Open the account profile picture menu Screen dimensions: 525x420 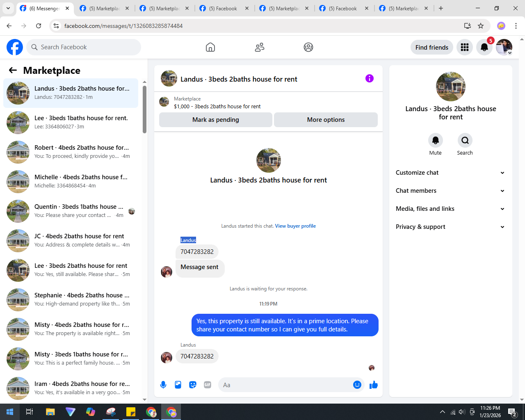point(504,47)
